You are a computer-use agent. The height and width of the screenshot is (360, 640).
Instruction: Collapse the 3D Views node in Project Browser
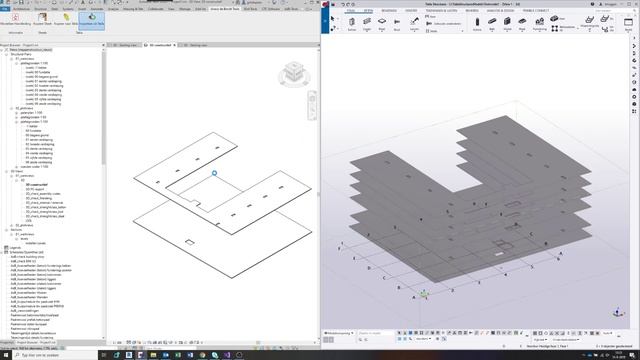tap(7, 171)
